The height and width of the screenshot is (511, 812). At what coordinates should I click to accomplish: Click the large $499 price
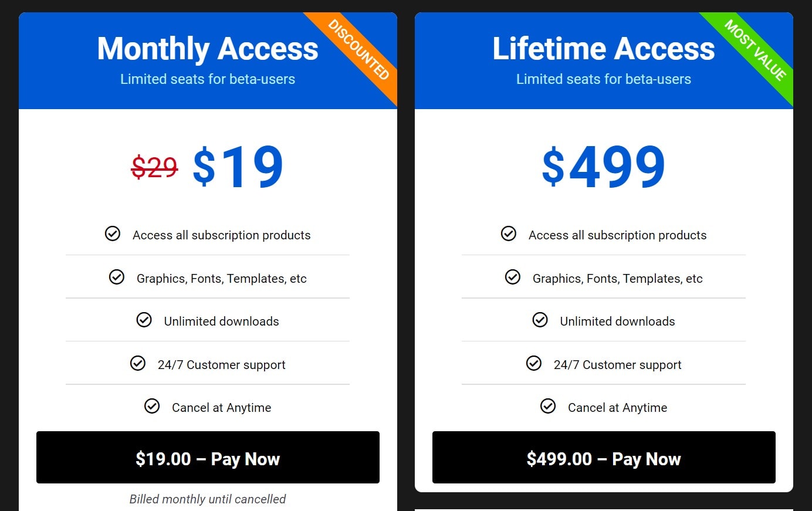point(604,167)
